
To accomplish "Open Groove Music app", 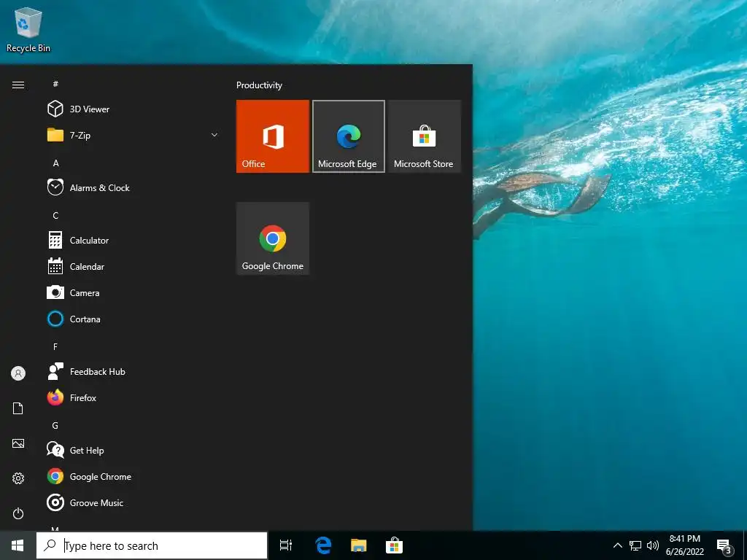I will [133, 503].
